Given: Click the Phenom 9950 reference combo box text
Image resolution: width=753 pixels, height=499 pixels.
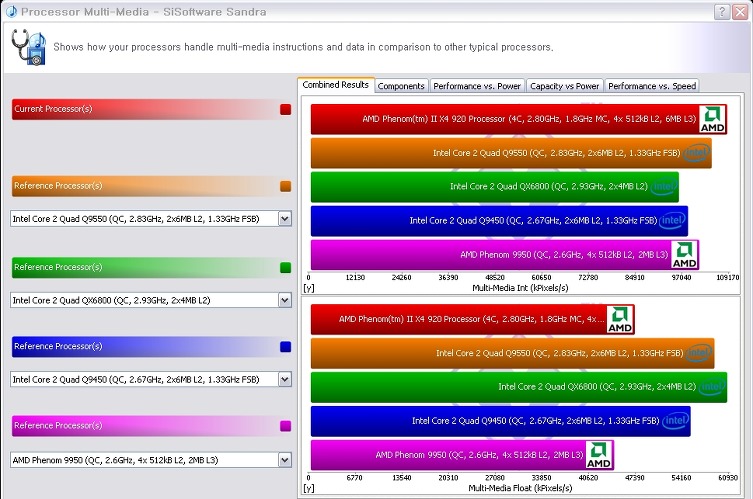Looking at the screenshot, I should 115,460.
